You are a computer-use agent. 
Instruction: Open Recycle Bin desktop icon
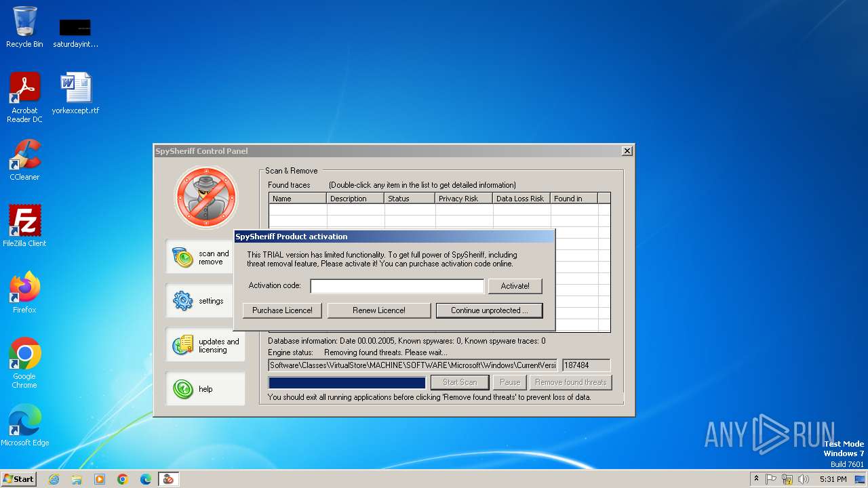point(24,27)
